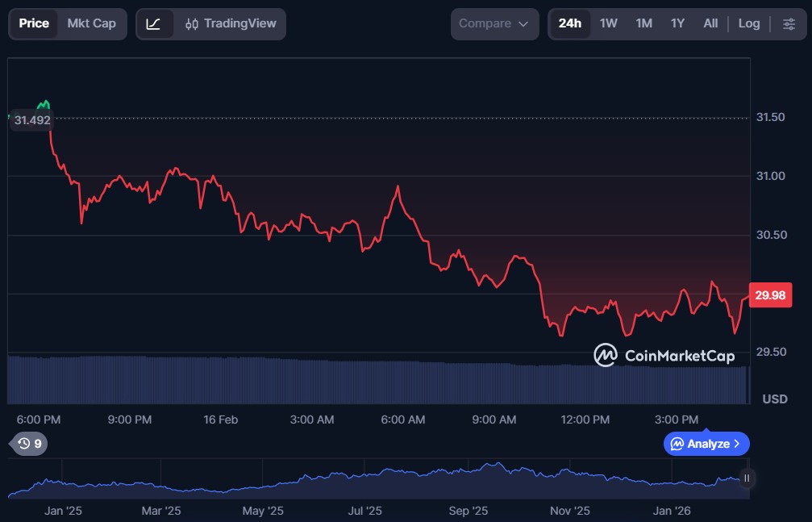Switch to Mkt Cap chart view
Screen dimensions: 812x522
[x=91, y=24]
